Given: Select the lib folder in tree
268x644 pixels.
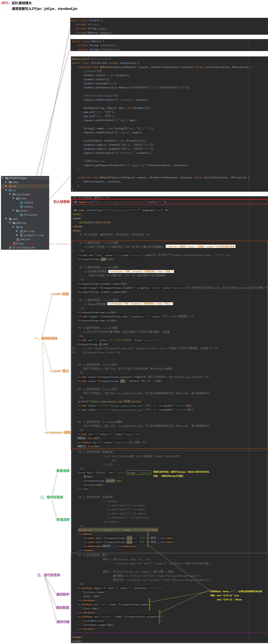Looking at the screenshot, I should 21,227.
